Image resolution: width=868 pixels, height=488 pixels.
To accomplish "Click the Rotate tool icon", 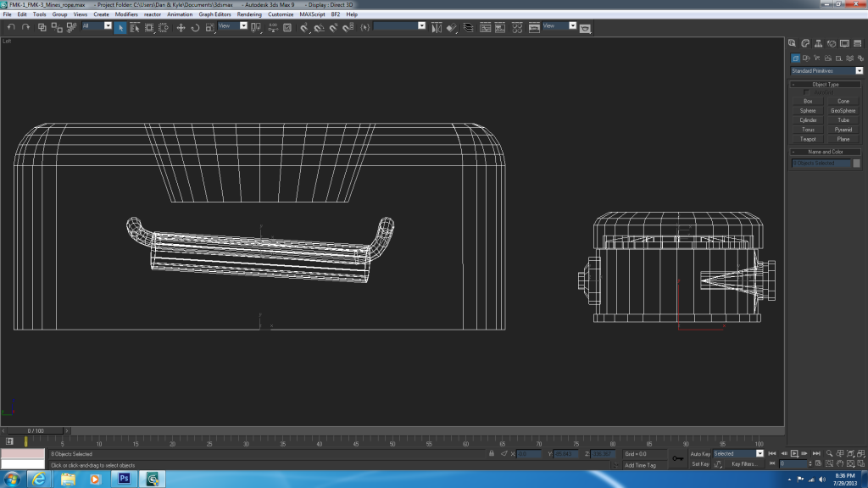I will point(195,27).
